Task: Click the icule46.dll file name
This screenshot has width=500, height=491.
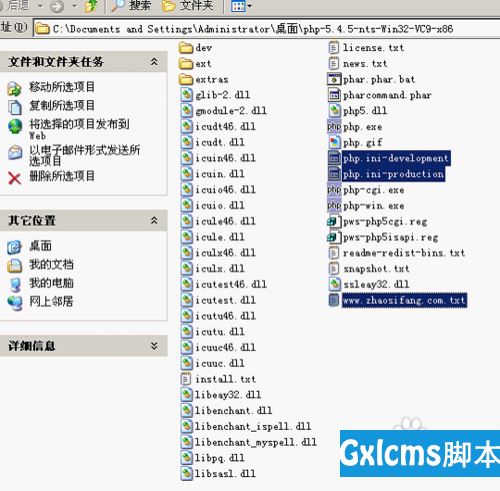Action: pyautogui.click(x=226, y=221)
